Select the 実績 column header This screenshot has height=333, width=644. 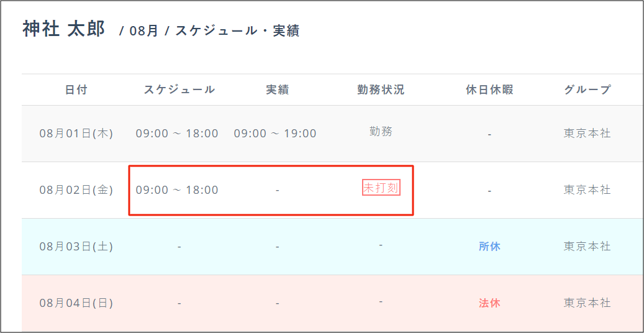click(x=277, y=89)
